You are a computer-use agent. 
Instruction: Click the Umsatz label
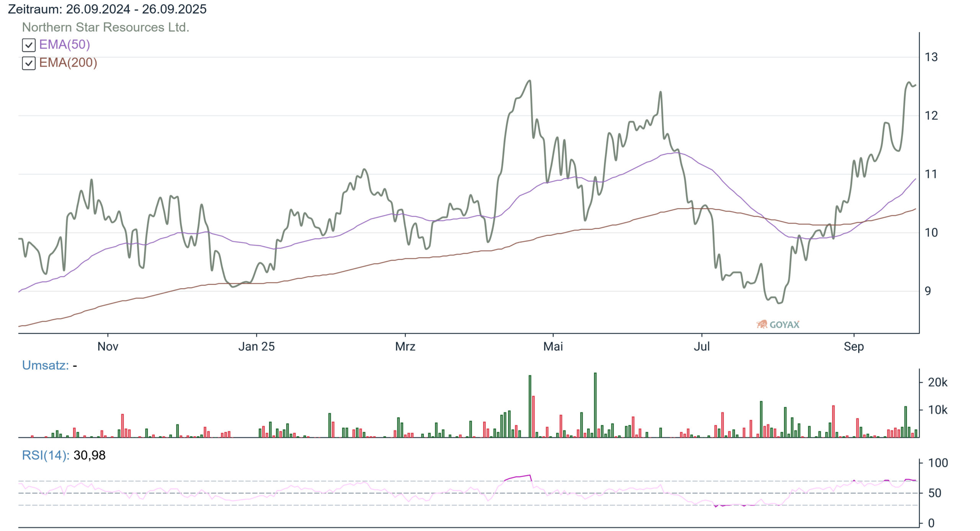click(x=46, y=365)
